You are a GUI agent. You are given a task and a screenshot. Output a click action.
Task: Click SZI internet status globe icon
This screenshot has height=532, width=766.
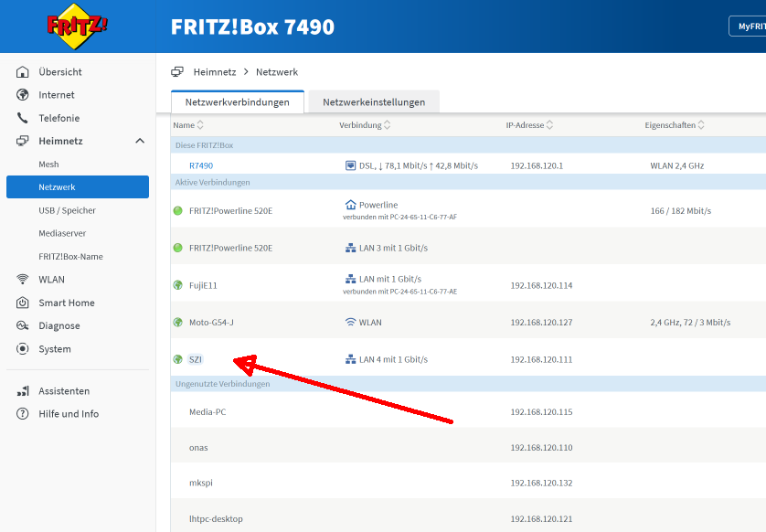click(x=178, y=359)
